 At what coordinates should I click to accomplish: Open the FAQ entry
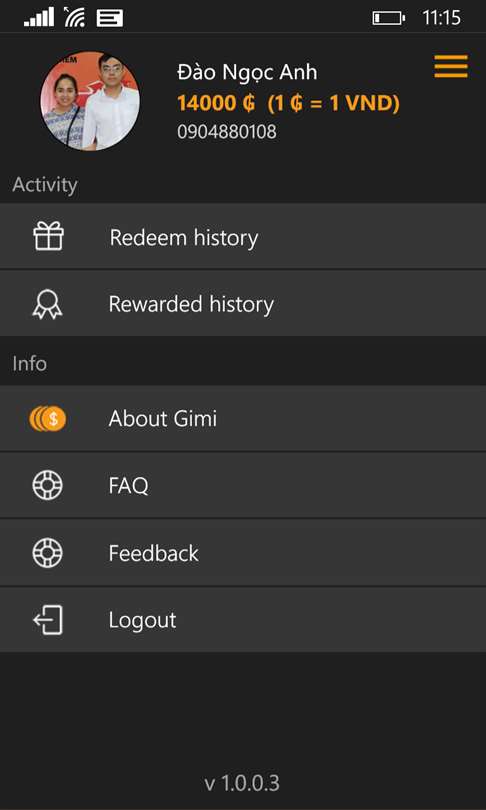[243, 486]
